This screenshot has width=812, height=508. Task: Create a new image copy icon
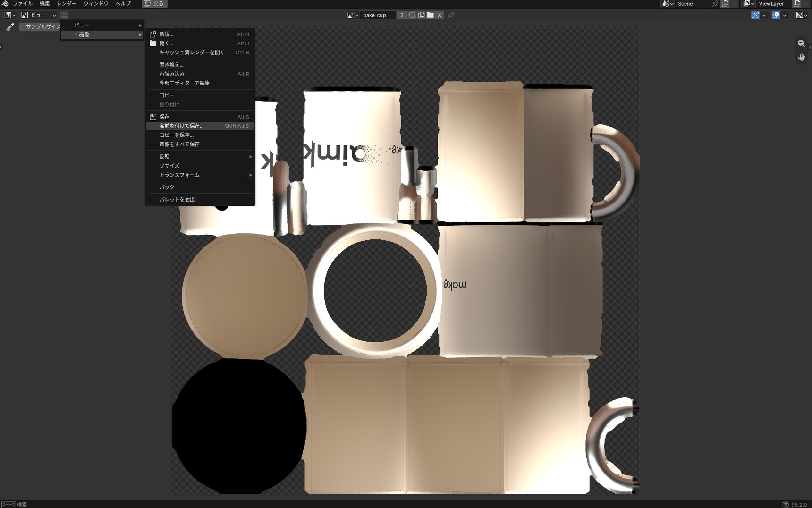421,15
